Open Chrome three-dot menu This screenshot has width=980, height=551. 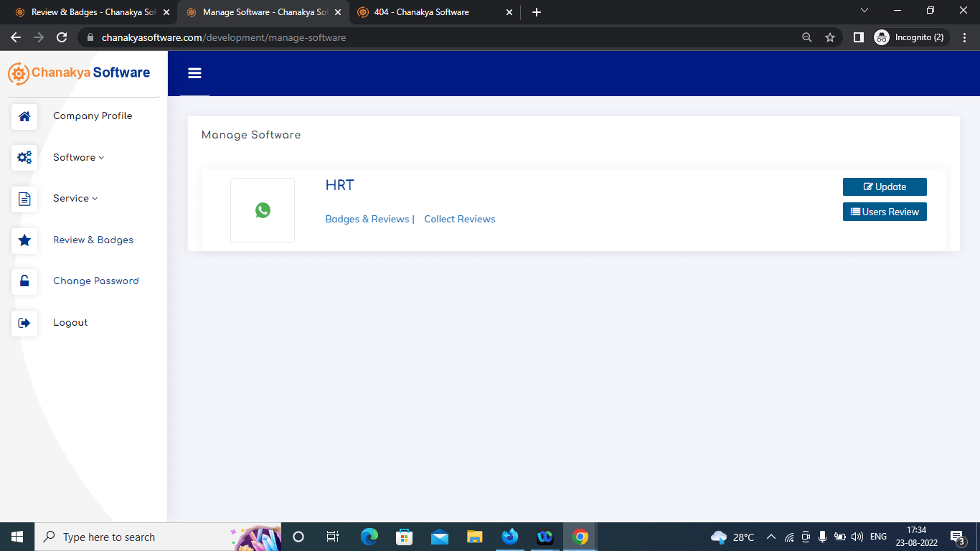click(x=965, y=37)
